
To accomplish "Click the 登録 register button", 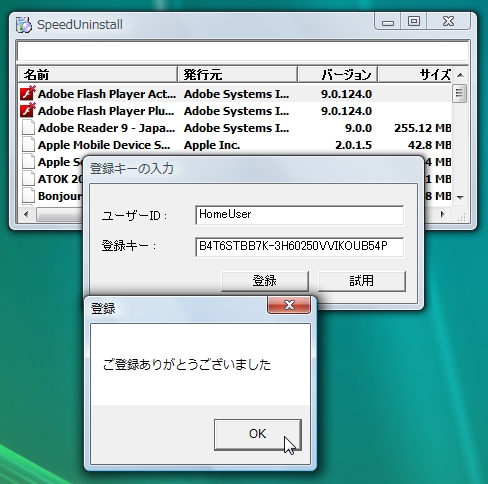I will click(265, 281).
